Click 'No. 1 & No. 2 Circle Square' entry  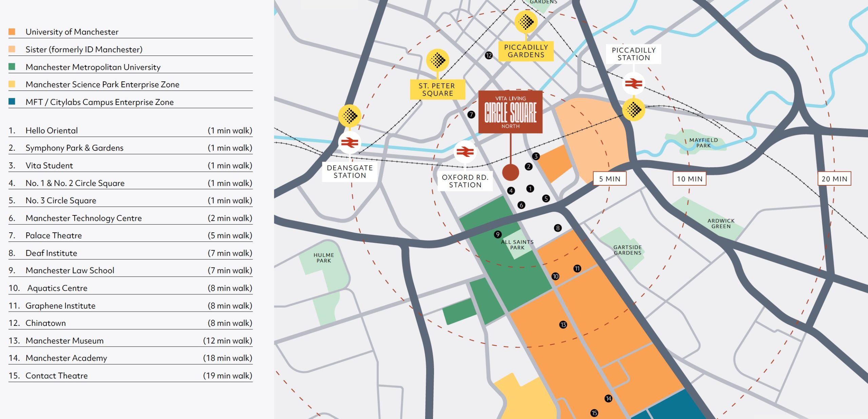75,183
